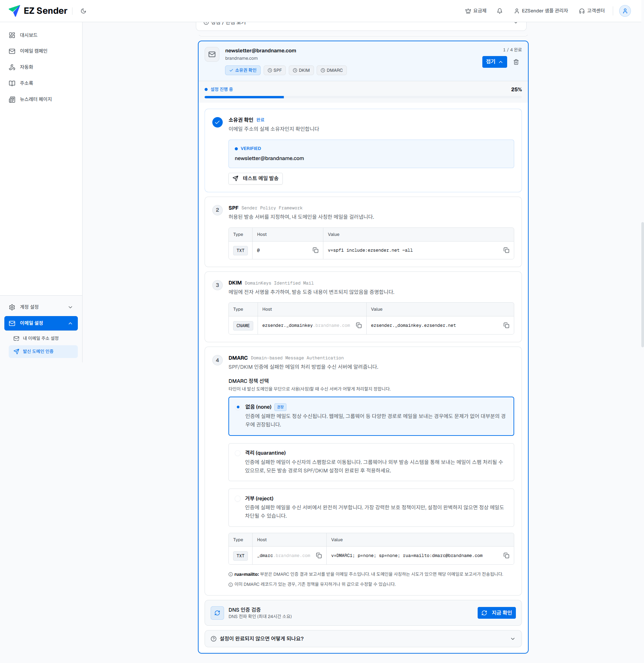
Task: Copy the SPF host @ value
Action: coord(315,250)
